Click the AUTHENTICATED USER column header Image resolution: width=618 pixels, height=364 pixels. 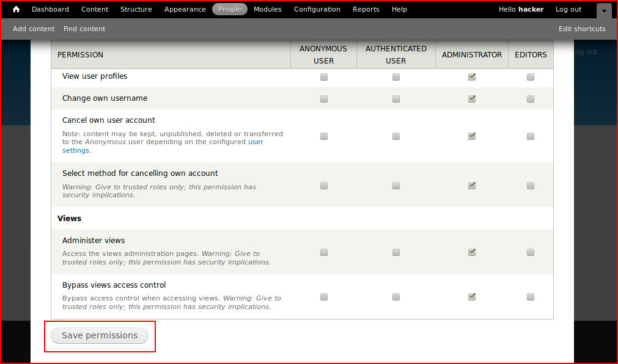[396, 55]
